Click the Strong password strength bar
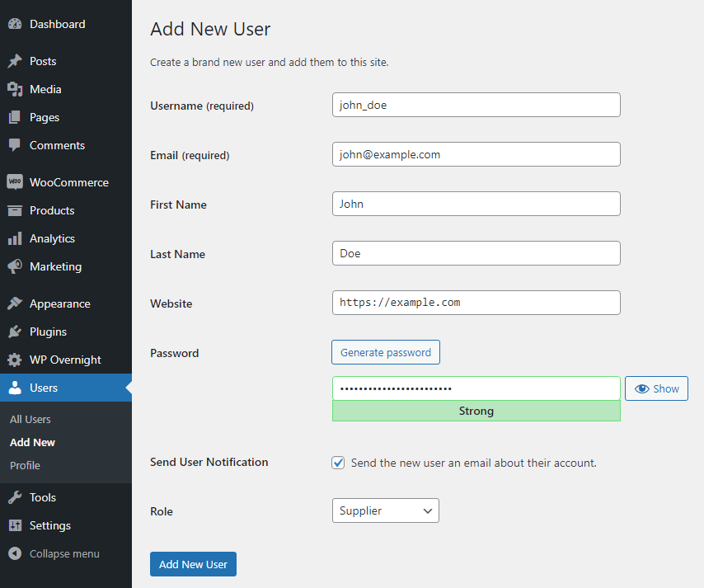 (476, 411)
